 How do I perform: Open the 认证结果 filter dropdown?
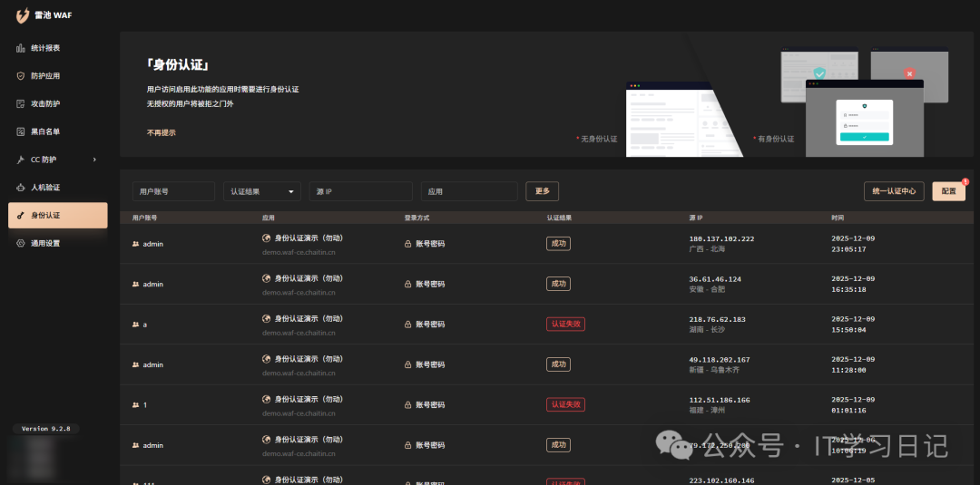point(262,191)
